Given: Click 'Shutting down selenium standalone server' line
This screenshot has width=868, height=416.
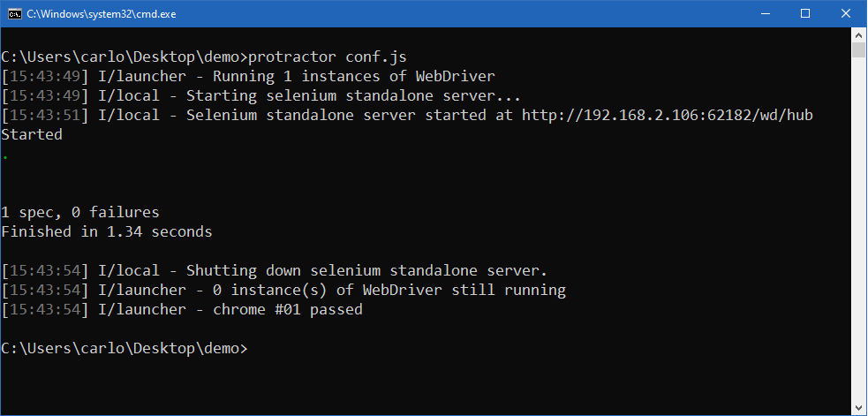Looking at the screenshot, I should coord(274,271).
